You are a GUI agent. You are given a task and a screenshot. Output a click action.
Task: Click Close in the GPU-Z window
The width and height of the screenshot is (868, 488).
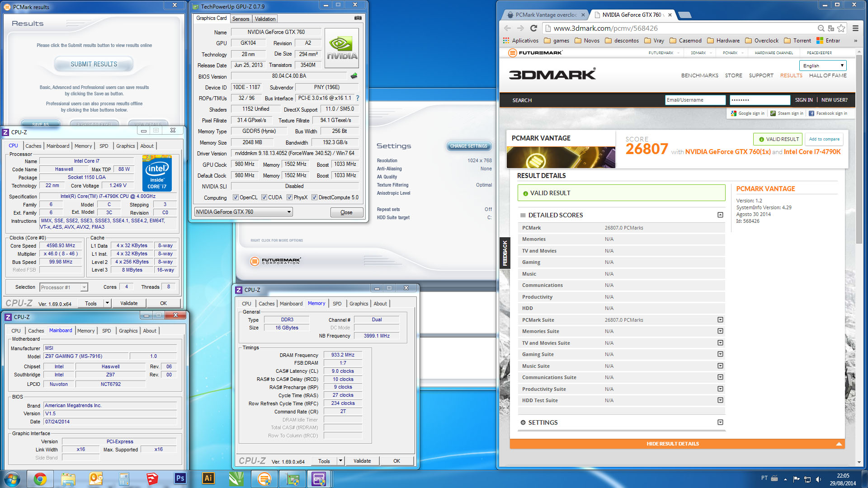click(346, 212)
